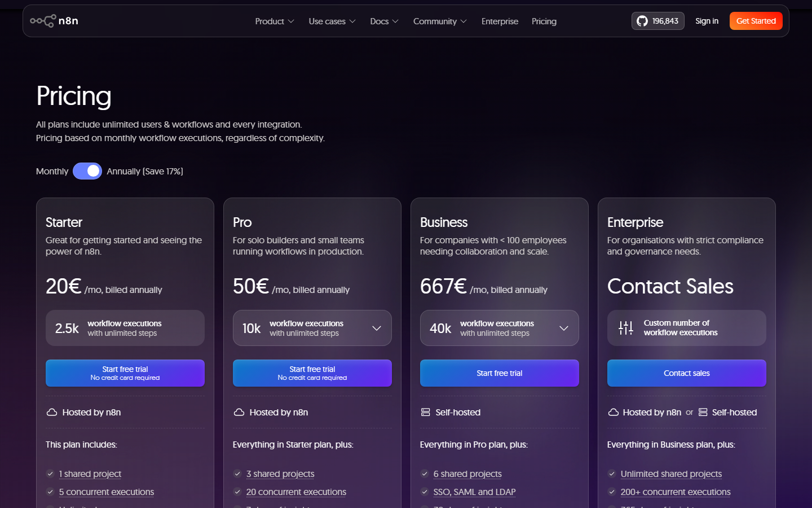Click the n8n logo in the header
Image resolution: width=812 pixels, height=508 pixels.
tap(54, 21)
